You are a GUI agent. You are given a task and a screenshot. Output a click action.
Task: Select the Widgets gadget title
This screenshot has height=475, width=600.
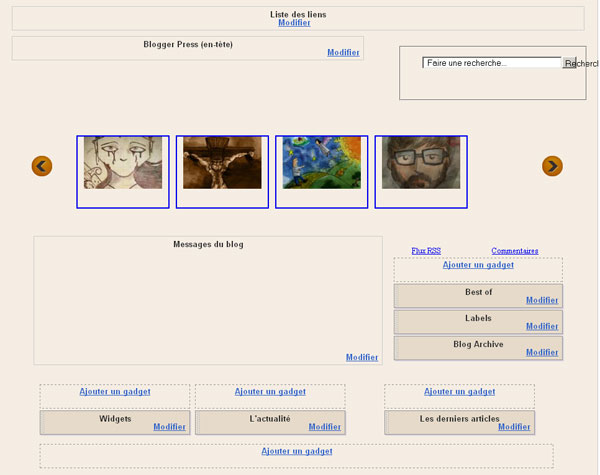pos(115,419)
